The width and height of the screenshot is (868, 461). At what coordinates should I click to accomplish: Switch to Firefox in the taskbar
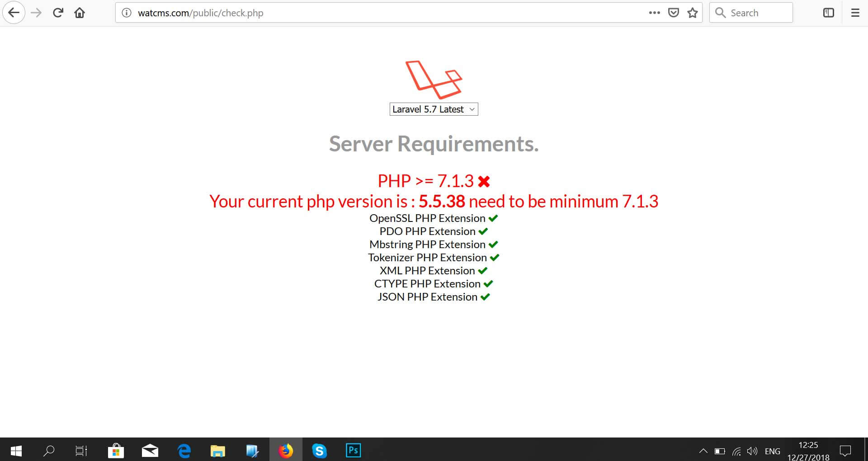[x=286, y=450]
